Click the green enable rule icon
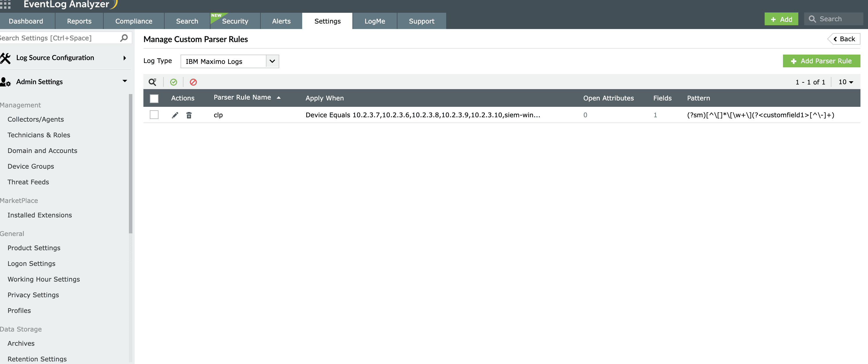 [x=174, y=82]
